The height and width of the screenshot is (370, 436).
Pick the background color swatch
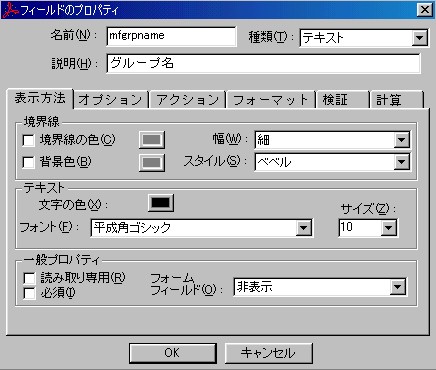(x=152, y=162)
